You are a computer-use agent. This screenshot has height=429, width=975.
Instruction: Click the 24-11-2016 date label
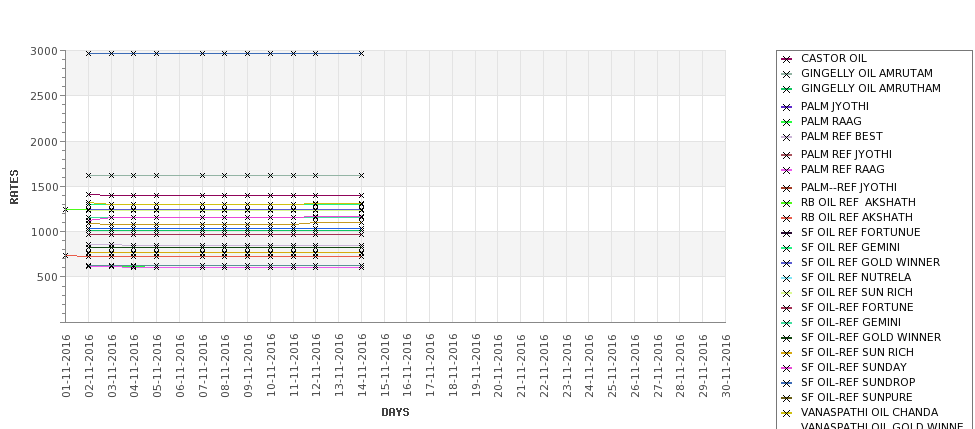[589, 366]
